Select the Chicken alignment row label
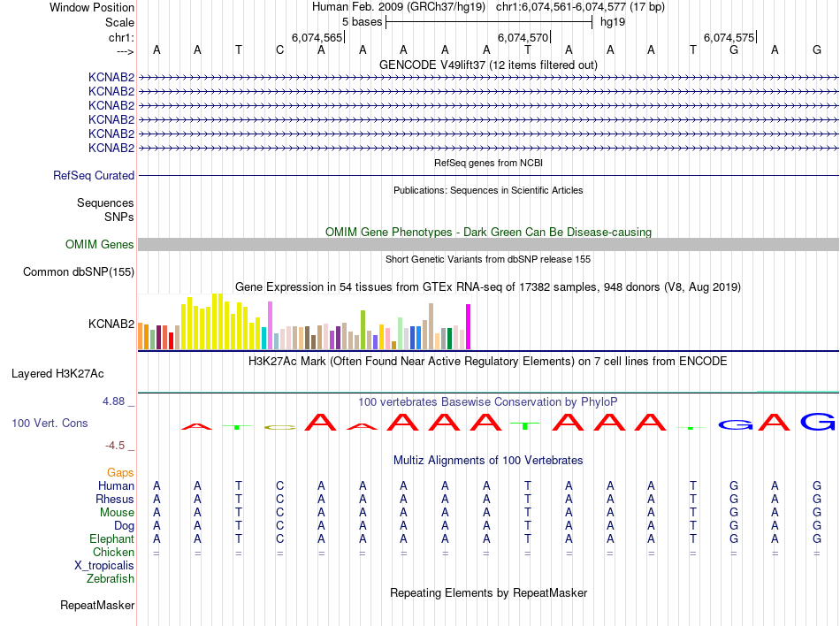 coord(113,552)
